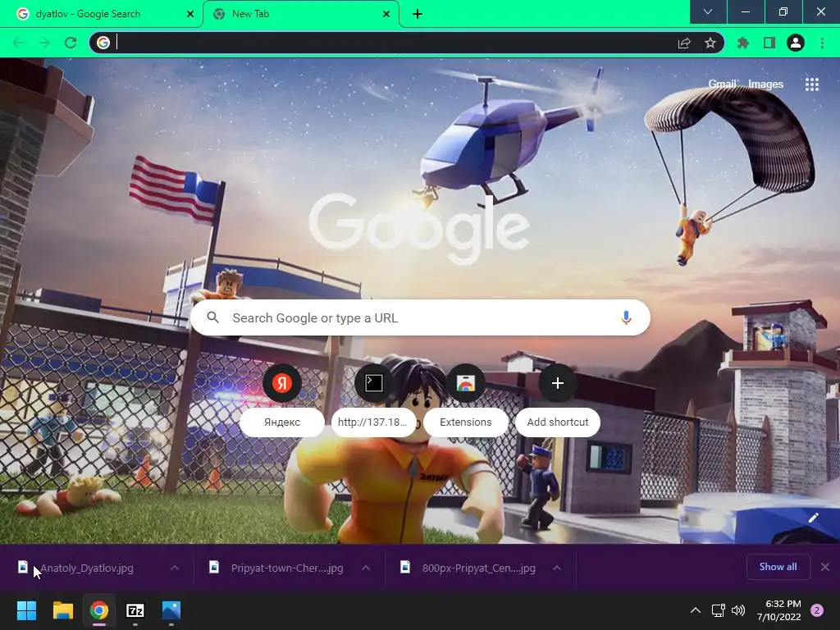Share this page from the address bar
This screenshot has height=630, width=840.
(x=684, y=43)
